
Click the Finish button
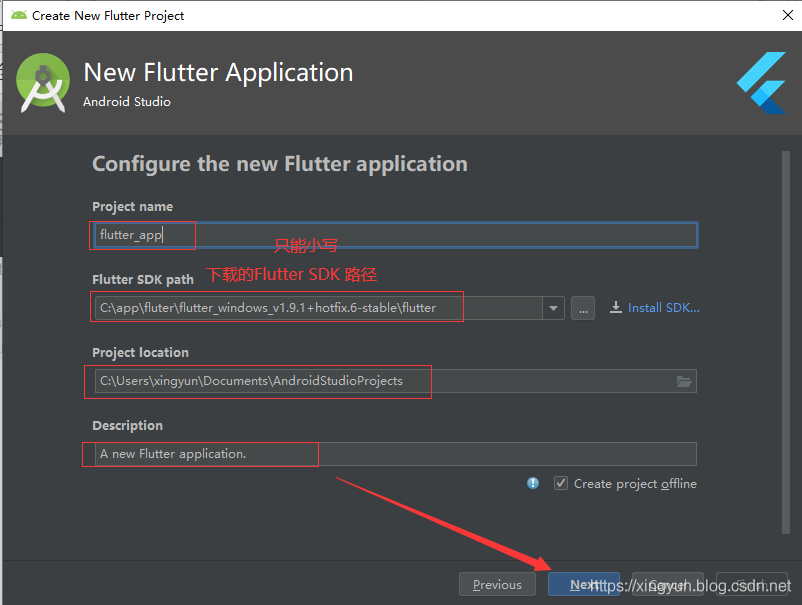click(752, 584)
